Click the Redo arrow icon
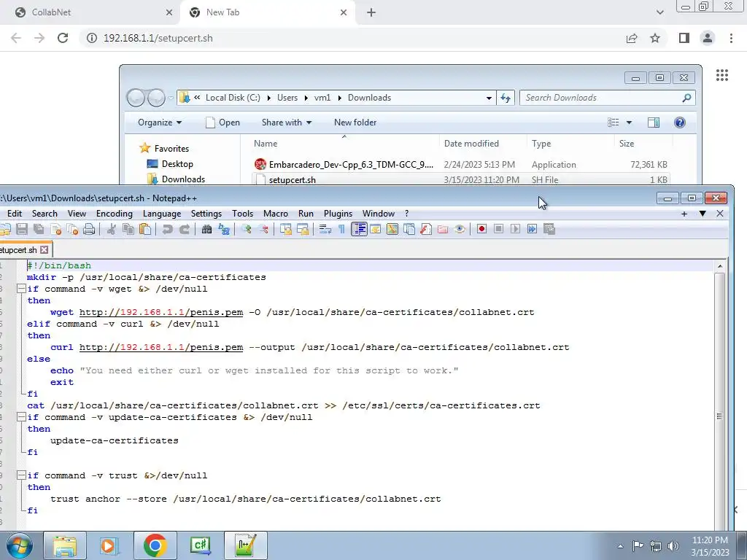747x560 pixels. pos(184,229)
